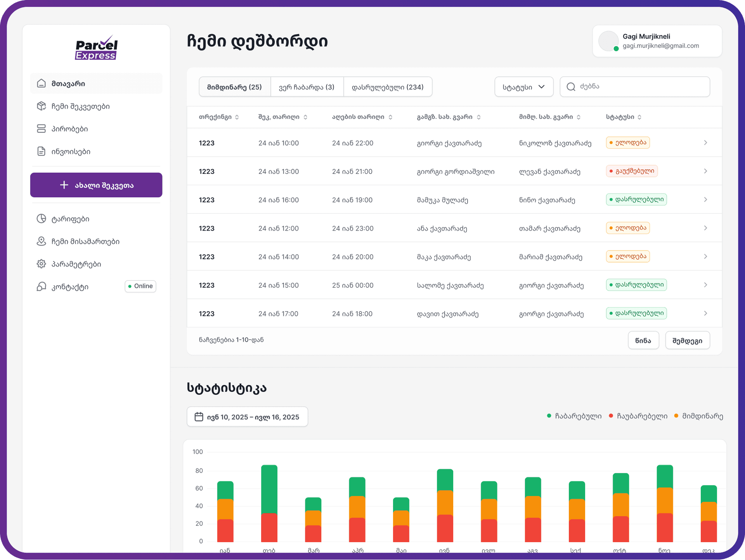Image resolution: width=745 pixels, height=560 pixels.
Task: Click the server icon beside პირობები
Action: tap(42, 129)
